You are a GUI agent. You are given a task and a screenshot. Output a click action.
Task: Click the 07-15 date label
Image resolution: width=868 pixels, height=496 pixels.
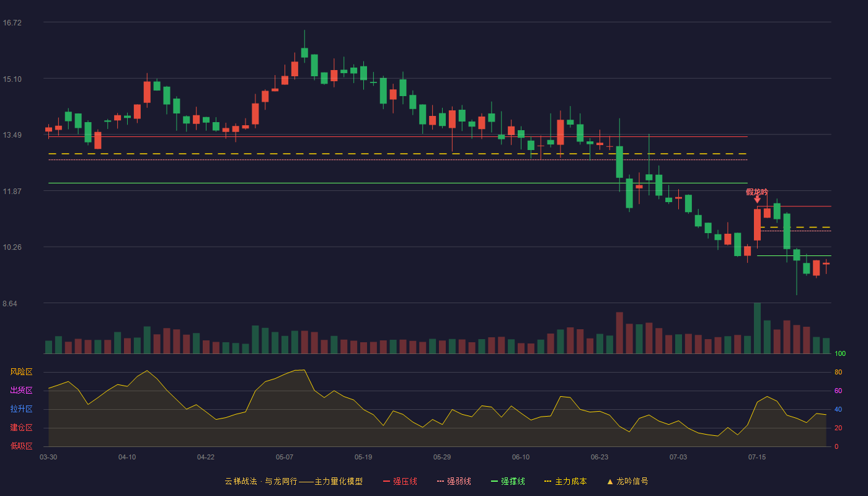[757, 457]
